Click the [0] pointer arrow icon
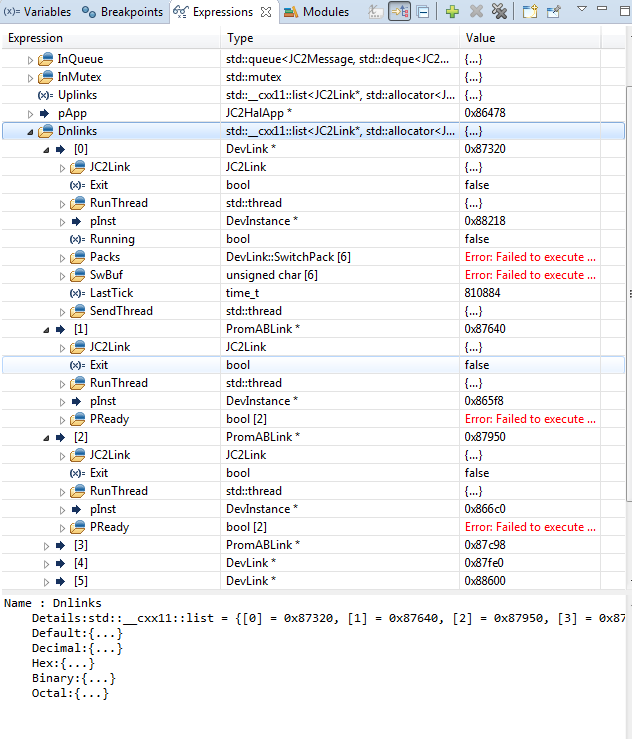The height and width of the screenshot is (739, 632). (x=60, y=149)
